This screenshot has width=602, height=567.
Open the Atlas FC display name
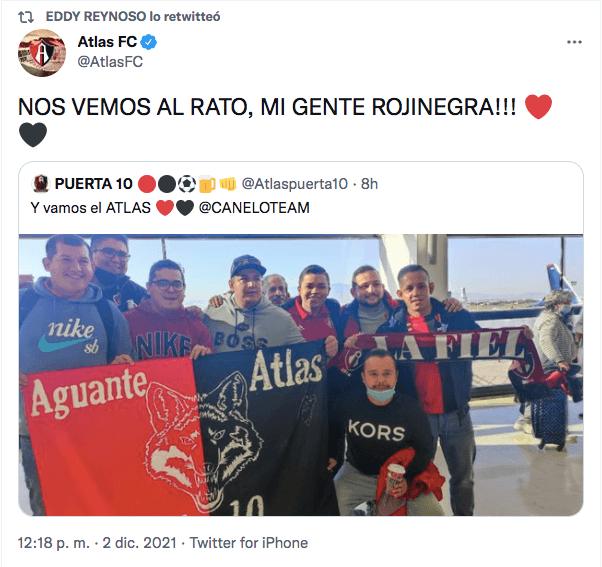[x=107, y=42]
